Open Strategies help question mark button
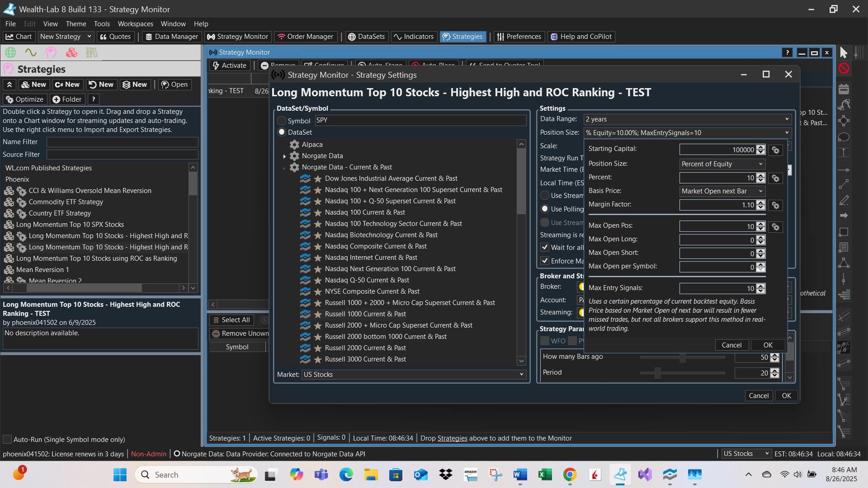The width and height of the screenshot is (868, 488). [93, 99]
